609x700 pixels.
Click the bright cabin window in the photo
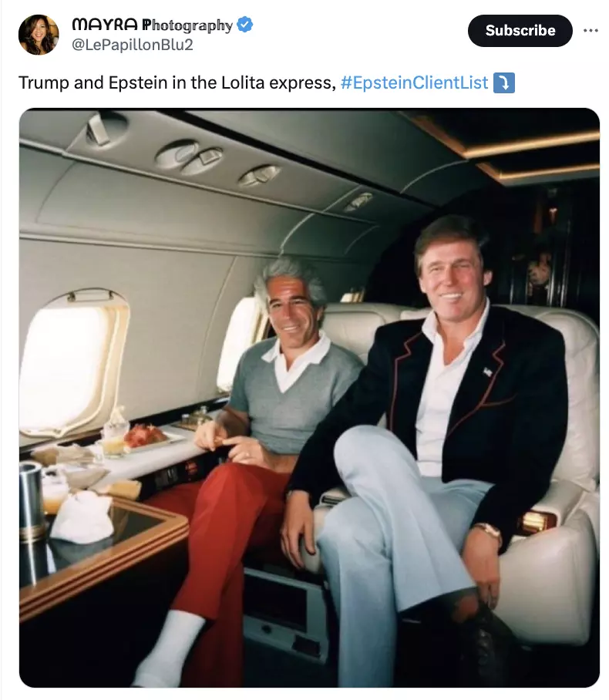pos(72,364)
